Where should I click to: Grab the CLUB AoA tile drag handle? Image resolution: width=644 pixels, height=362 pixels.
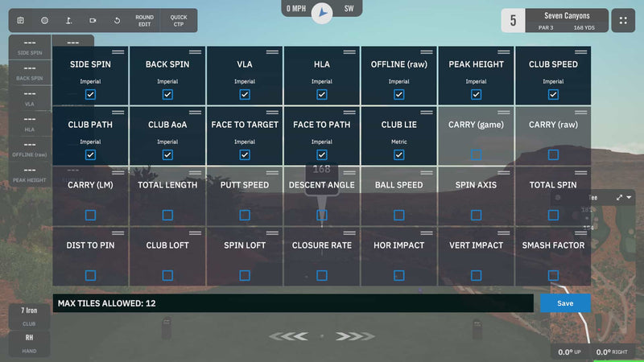pyautogui.click(x=195, y=113)
